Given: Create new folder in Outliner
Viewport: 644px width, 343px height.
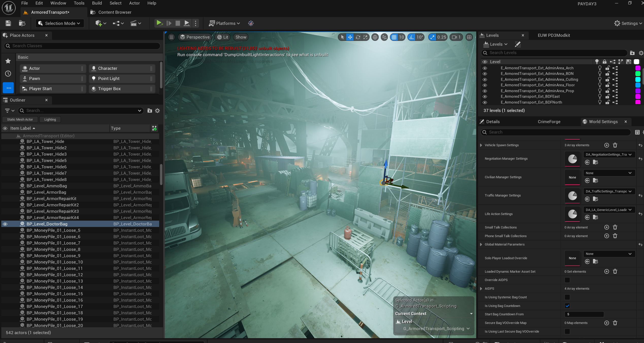Looking at the screenshot, I should tap(150, 111).
